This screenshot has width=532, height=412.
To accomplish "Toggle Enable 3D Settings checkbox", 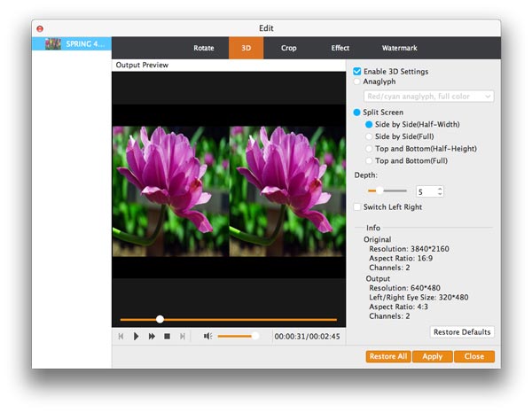I will point(357,71).
